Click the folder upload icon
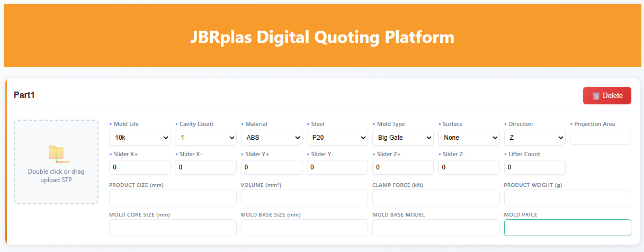This screenshot has height=252, width=644. click(x=56, y=154)
